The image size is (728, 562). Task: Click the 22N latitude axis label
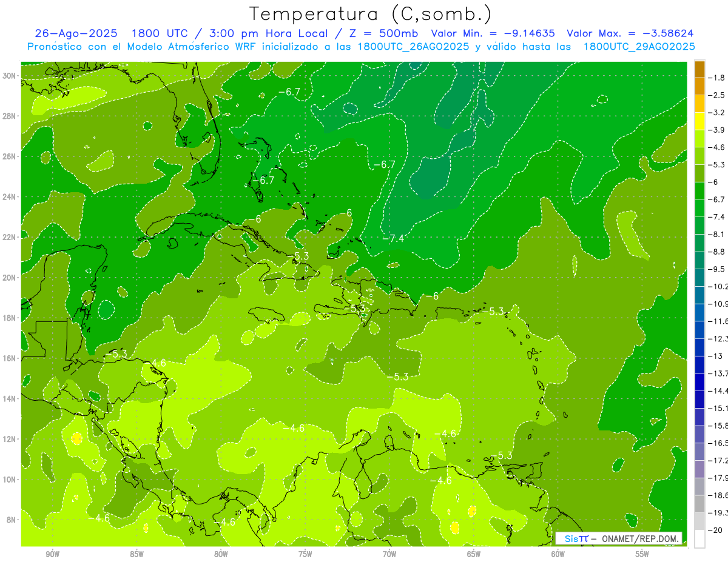tap(10, 237)
